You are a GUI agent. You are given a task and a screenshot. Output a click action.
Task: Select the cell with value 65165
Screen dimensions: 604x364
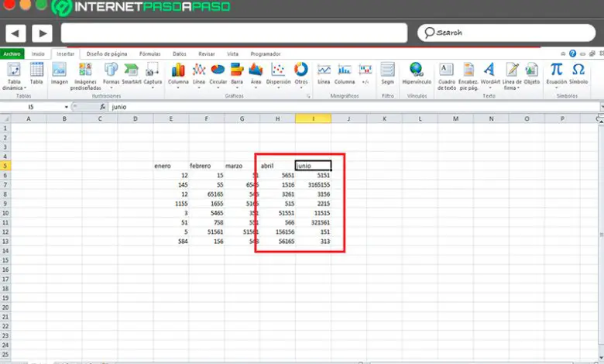tap(207, 194)
